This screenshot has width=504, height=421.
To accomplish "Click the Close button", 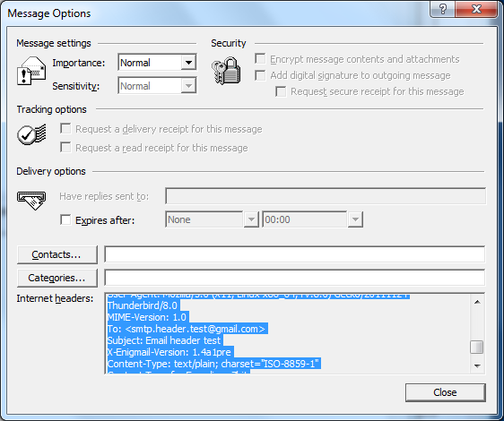I will point(445,392).
